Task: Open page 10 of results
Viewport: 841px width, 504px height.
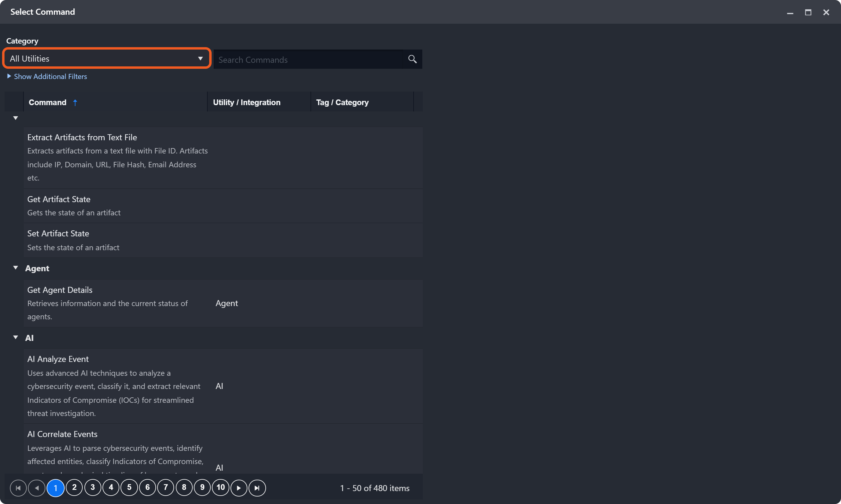Action: point(221,488)
